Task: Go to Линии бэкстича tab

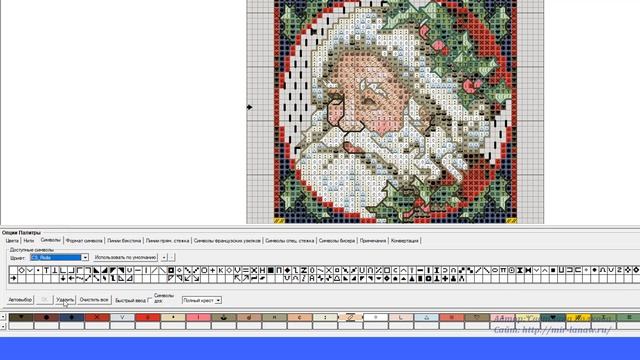Action: point(124,241)
